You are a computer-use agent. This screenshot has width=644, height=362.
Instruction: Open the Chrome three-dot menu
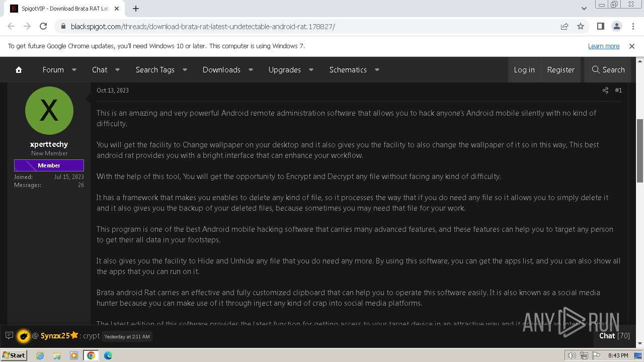632,26
